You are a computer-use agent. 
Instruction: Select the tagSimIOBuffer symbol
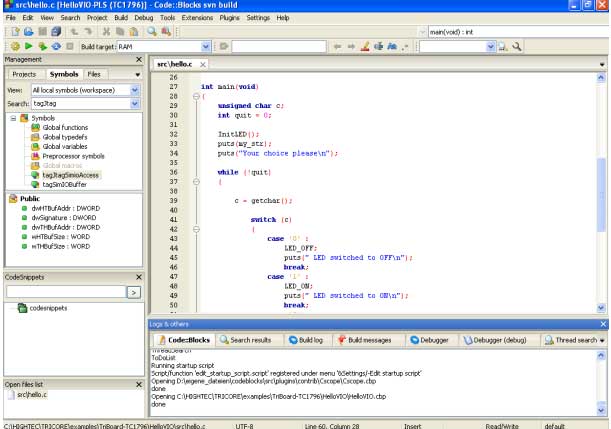coord(64,185)
